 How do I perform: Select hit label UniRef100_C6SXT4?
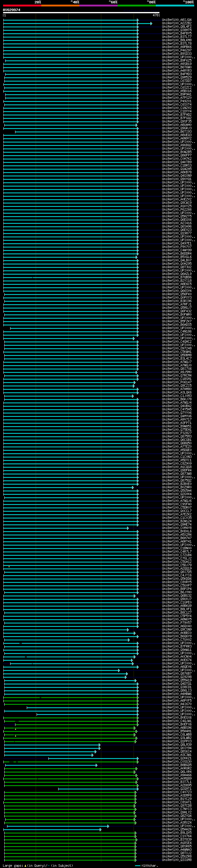(177, 104)
